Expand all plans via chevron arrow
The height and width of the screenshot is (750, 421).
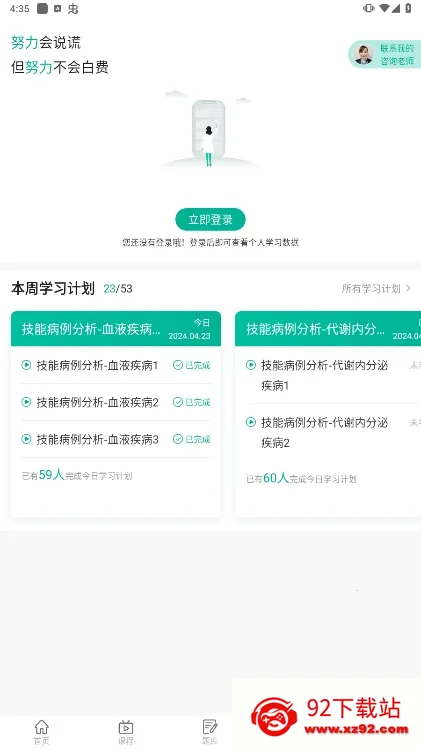tap(408, 288)
